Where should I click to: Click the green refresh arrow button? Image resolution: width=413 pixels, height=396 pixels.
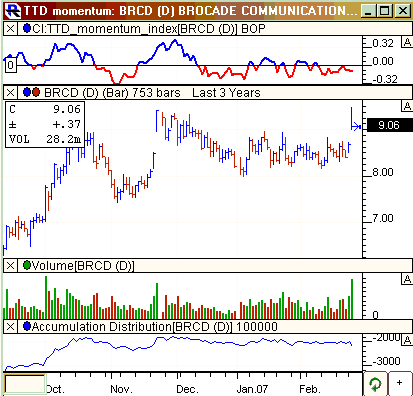pos(376,384)
